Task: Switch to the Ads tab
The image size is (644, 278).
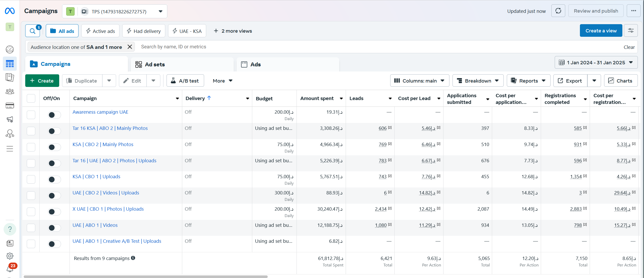Action: 288,65
